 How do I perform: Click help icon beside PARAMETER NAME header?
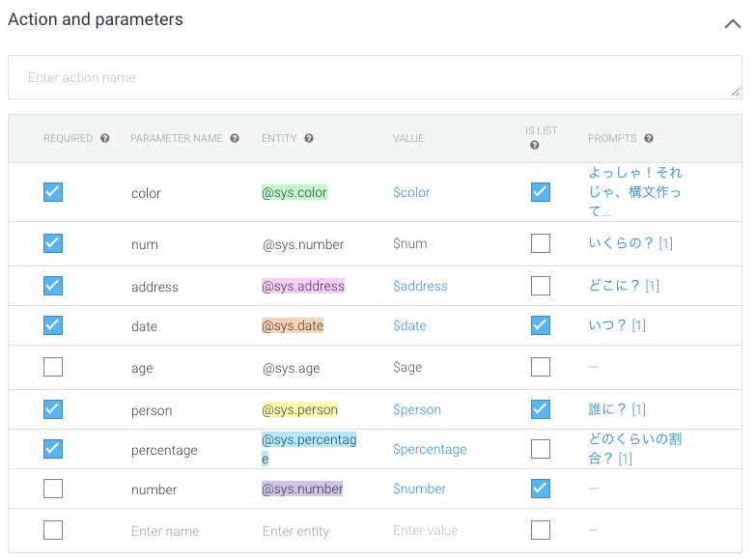pyautogui.click(x=235, y=139)
